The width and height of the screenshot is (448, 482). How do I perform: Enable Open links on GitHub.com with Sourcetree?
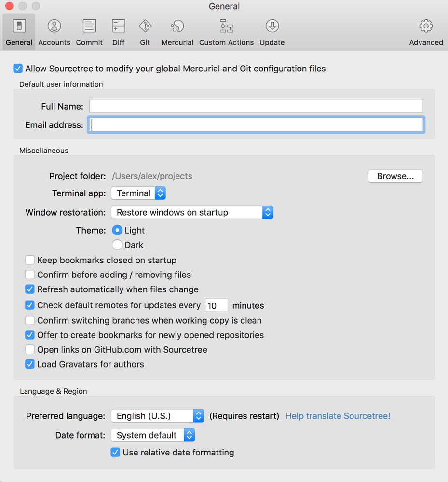pos(30,349)
